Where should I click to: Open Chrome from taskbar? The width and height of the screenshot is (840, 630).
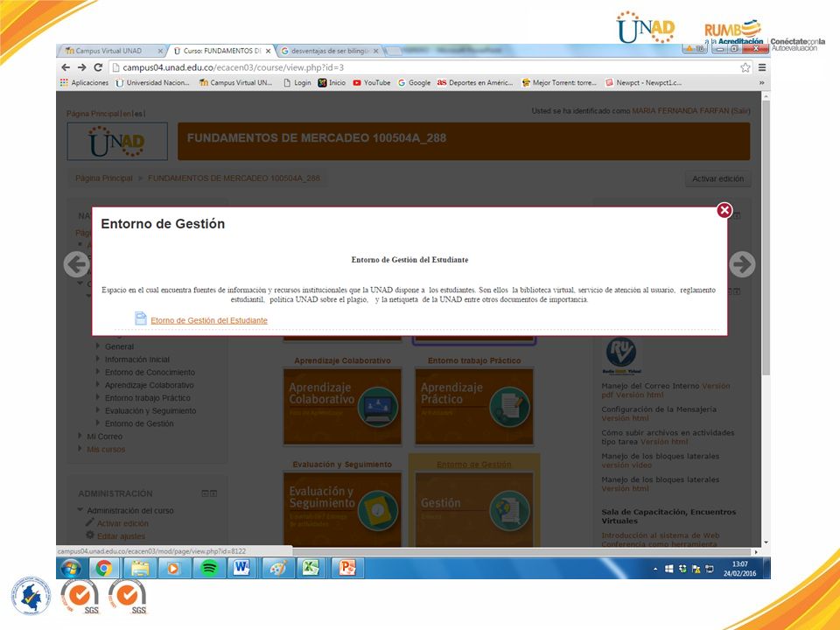pyautogui.click(x=104, y=569)
